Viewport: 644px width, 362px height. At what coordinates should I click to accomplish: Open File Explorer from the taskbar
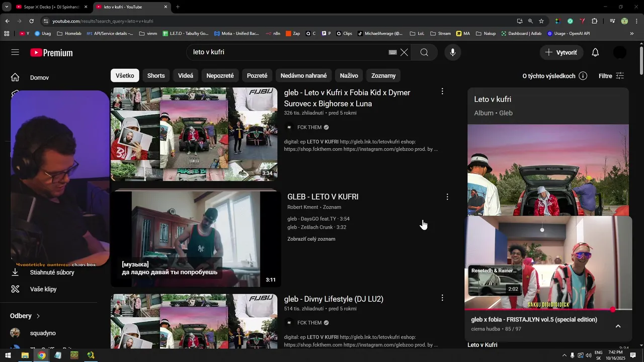pyautogui.click(x=25, y=355)
